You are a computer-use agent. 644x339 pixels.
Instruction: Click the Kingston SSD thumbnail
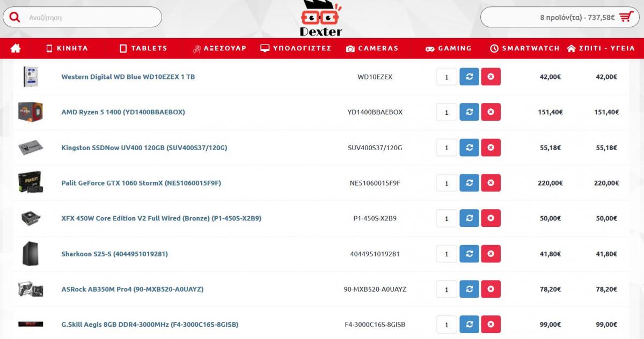30,148
